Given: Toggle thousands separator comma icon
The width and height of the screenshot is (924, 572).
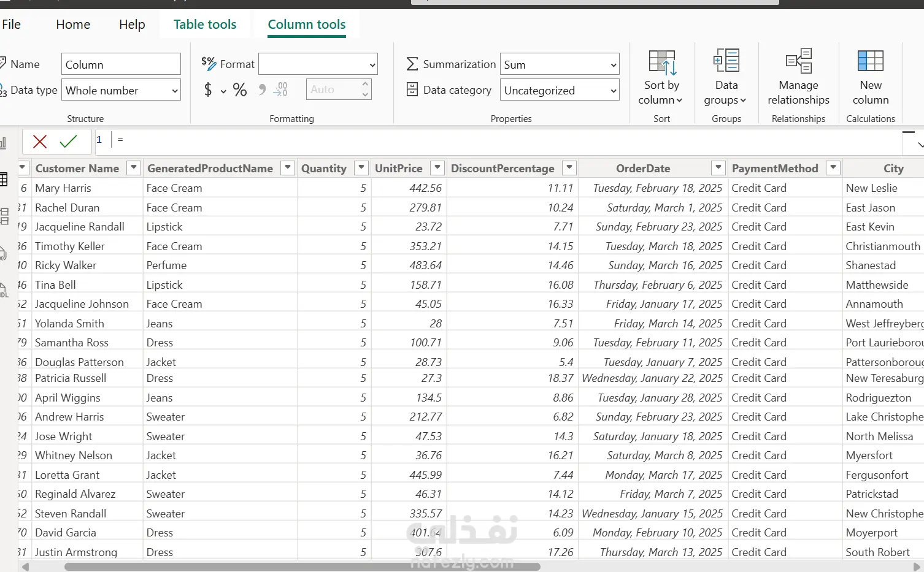Looking at the screenshot, I should pyautogui.click(x=262, y=90).
